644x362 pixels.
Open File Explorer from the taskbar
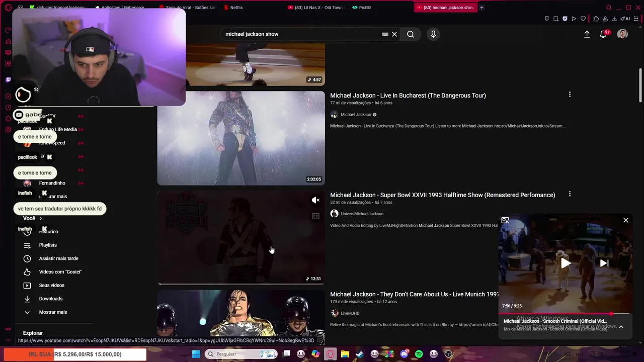click(x=345, y=354)
